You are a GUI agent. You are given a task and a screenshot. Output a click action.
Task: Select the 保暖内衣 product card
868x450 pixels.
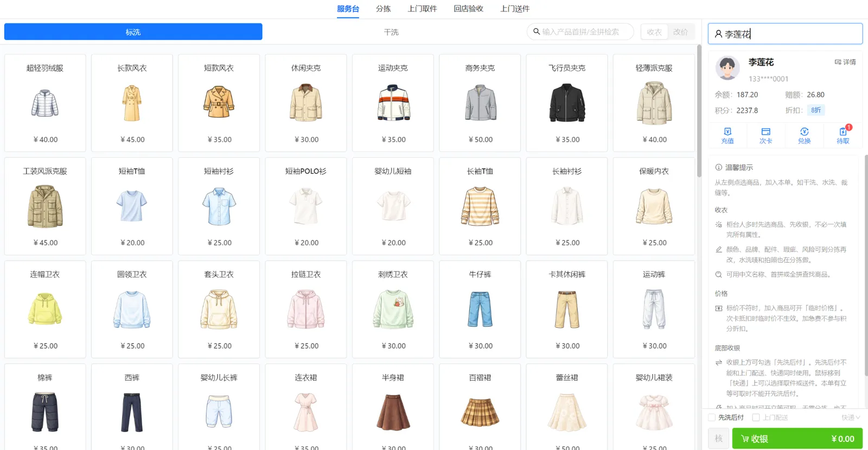click(x=654, y=206)
